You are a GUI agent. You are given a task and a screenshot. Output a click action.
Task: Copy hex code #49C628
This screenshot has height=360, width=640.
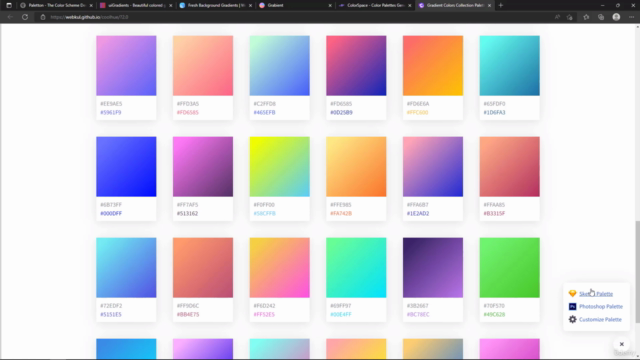pyautogui.click(x=494, y=314)
